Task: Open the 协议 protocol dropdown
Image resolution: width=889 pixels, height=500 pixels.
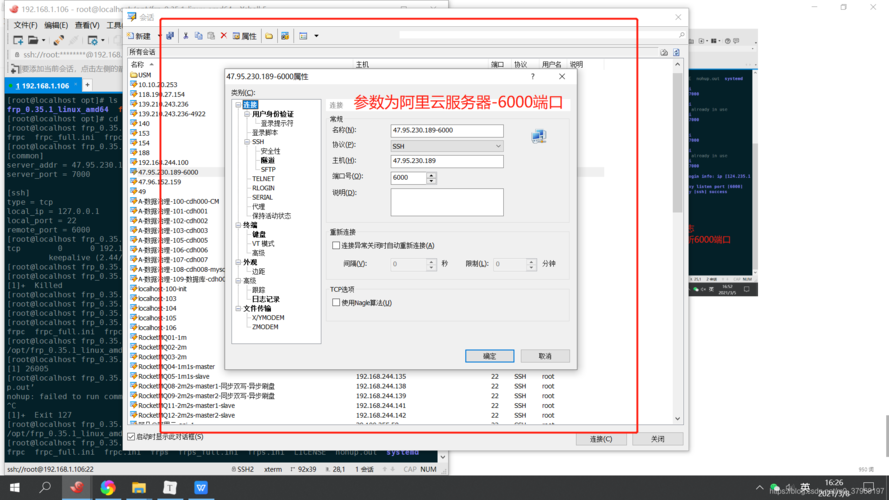Action: point(447,146)
